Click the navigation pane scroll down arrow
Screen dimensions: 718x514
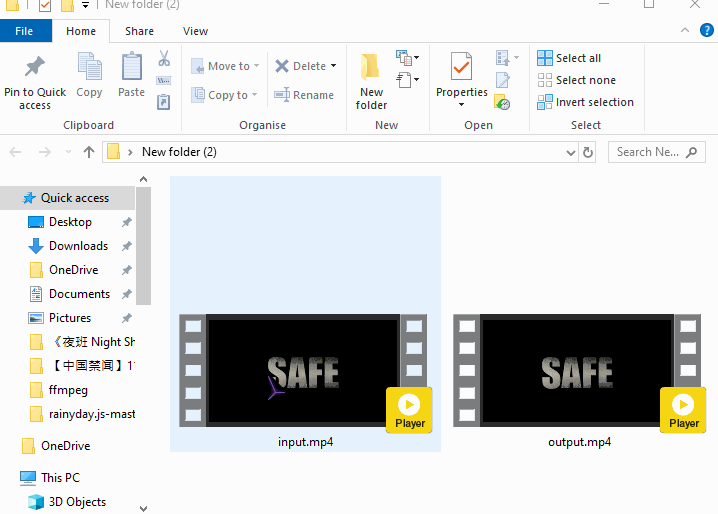coord(143,509)
